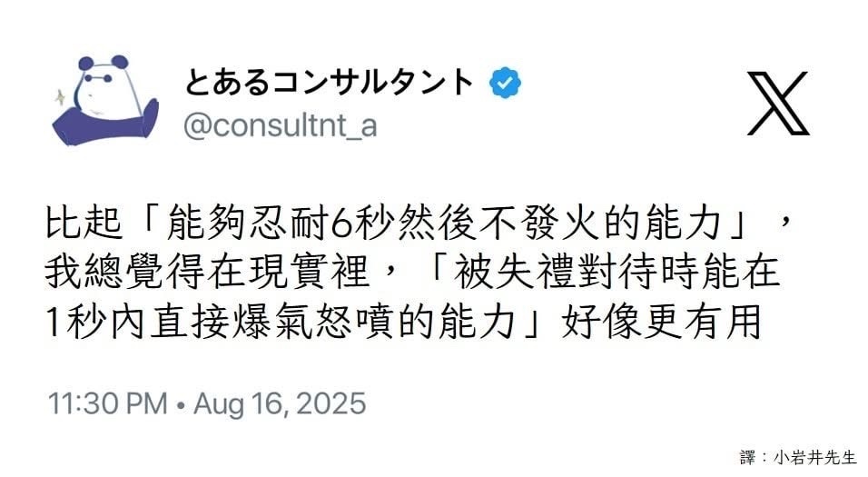Click the dot separator between time and date
The width and height of the screenshot is (868, 477).
pyautogui.click(x=181, y=405)
